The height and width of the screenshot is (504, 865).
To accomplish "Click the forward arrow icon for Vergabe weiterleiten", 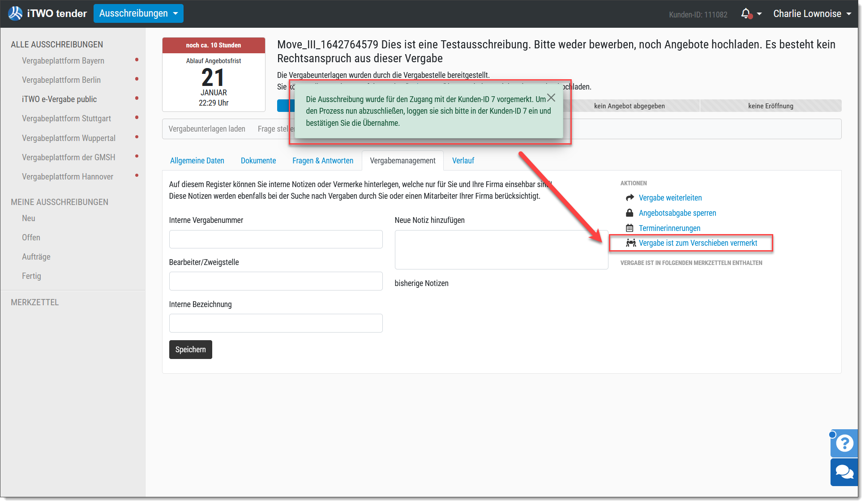I will click(630, 198).
